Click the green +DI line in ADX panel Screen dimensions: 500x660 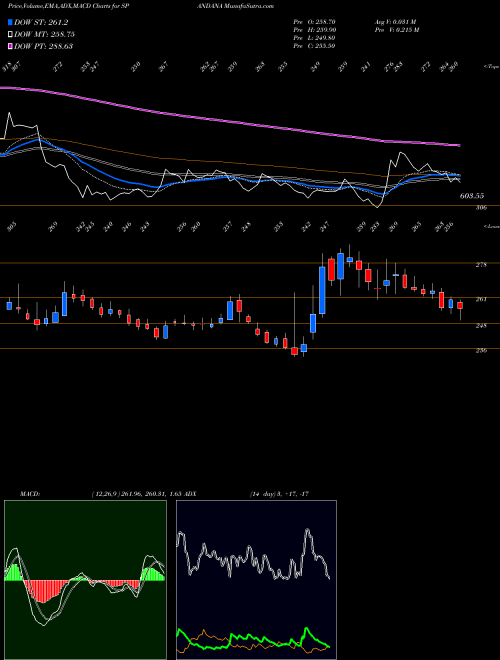tap(253, 638)
